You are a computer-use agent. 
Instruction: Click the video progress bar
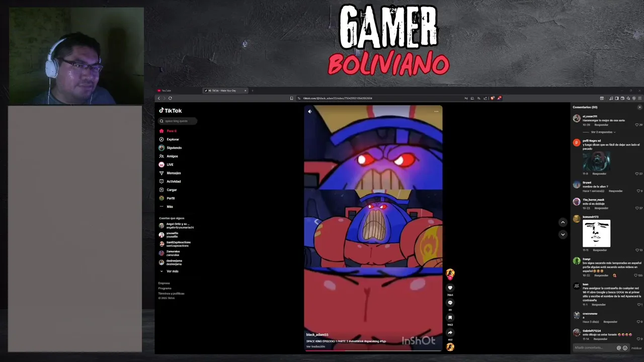point(373,350)
